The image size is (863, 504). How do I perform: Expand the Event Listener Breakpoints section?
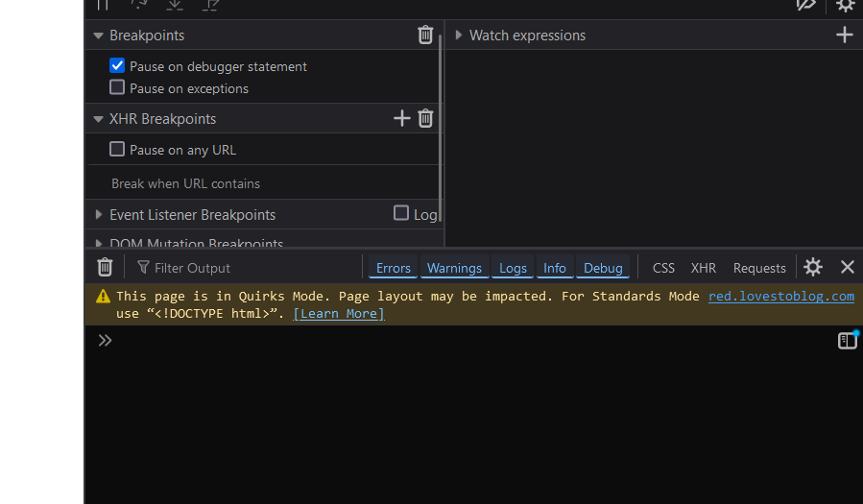click(x=98, y=215)
